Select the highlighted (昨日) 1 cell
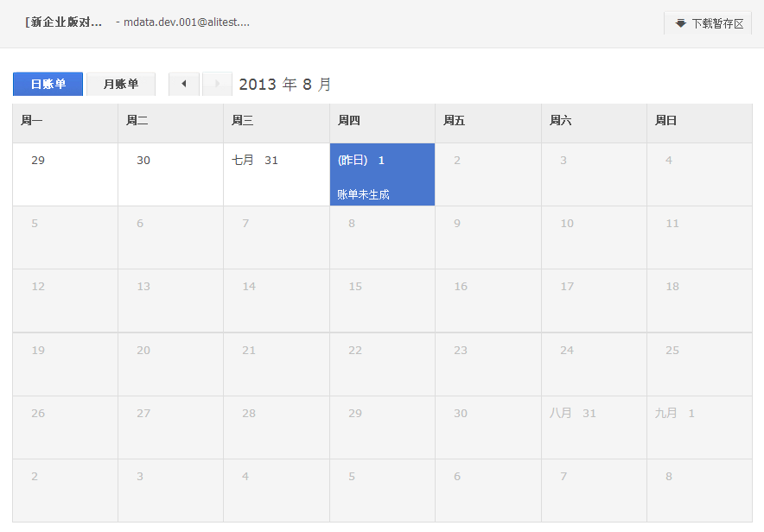The width and height of the screenshot is (764, 532). (382, 174)
